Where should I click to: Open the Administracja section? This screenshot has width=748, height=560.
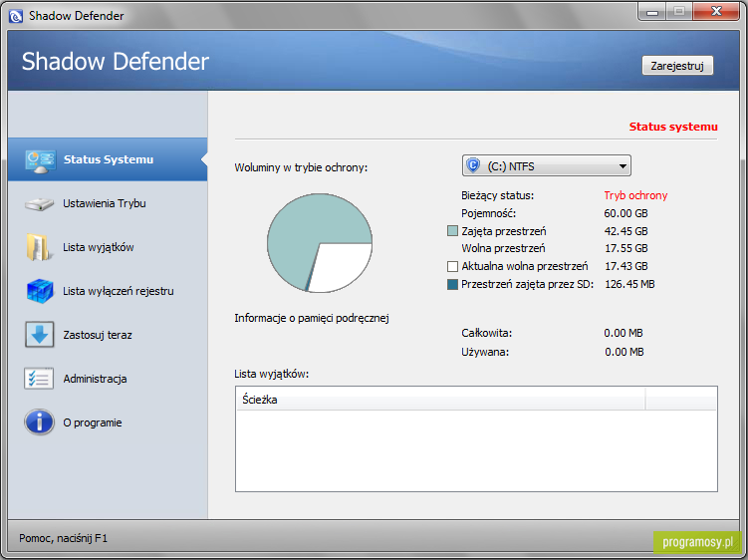108,379
